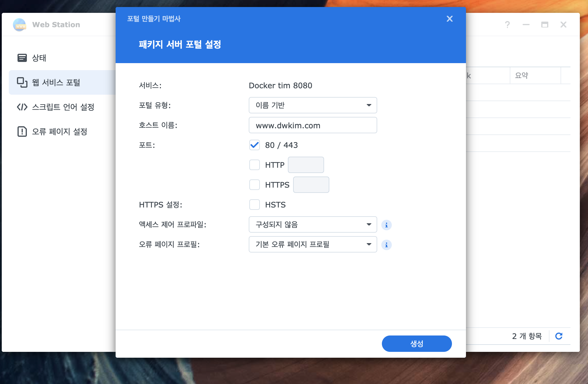Click the 오류 페이지 설정 warning icon
588x384 pixels.
coord(22,132)
